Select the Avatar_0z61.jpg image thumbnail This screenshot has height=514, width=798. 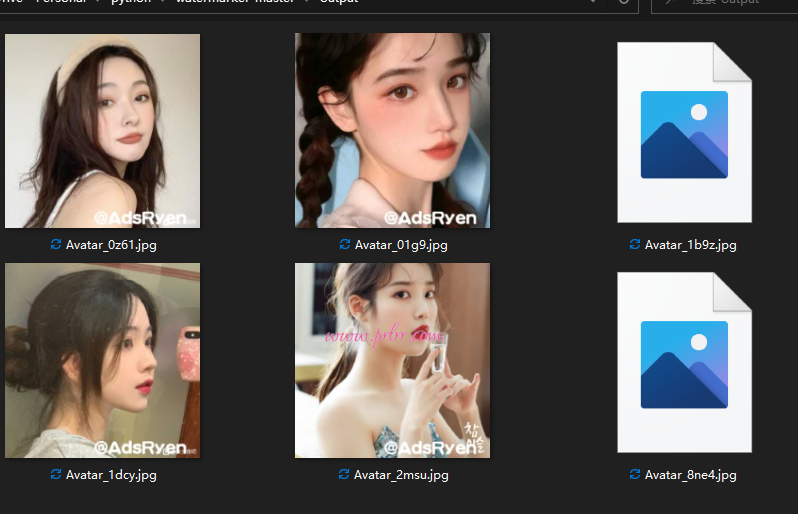click(x=102, y=131)
